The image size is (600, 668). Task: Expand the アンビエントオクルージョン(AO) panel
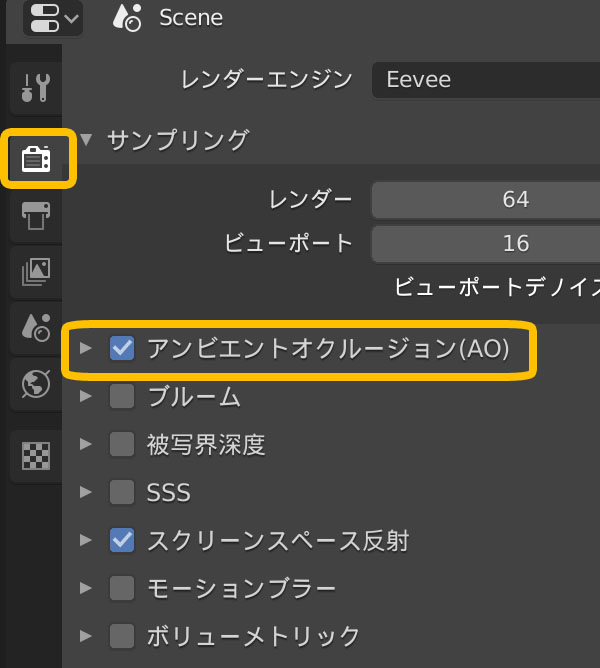pyautogui.click(x=86, y=348)
